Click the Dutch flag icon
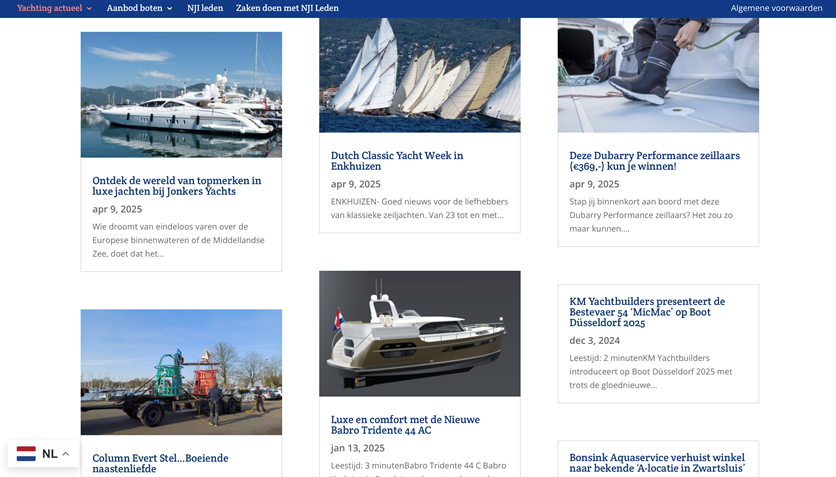Screen dimensions: 836x477 26,454
